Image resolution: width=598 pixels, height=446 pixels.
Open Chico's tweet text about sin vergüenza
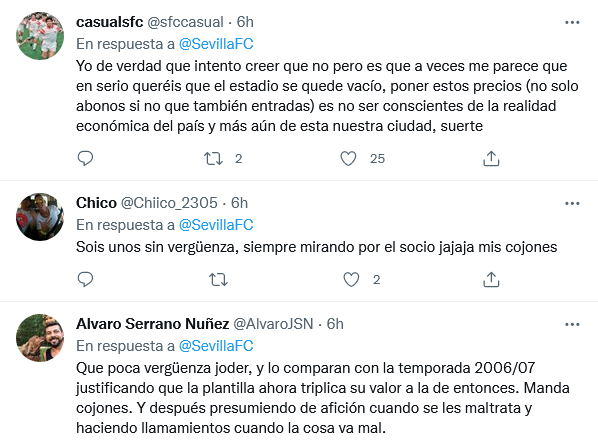(x=317, y=247)
